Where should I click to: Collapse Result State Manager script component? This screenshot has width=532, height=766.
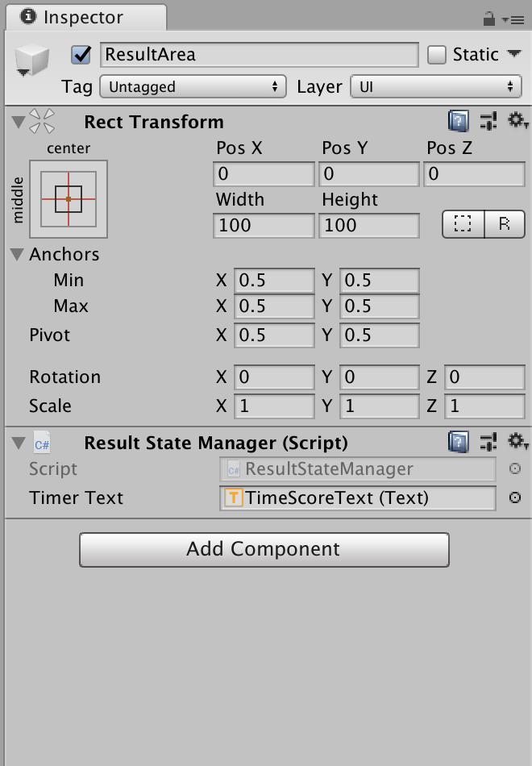click(x=19, y=443)
